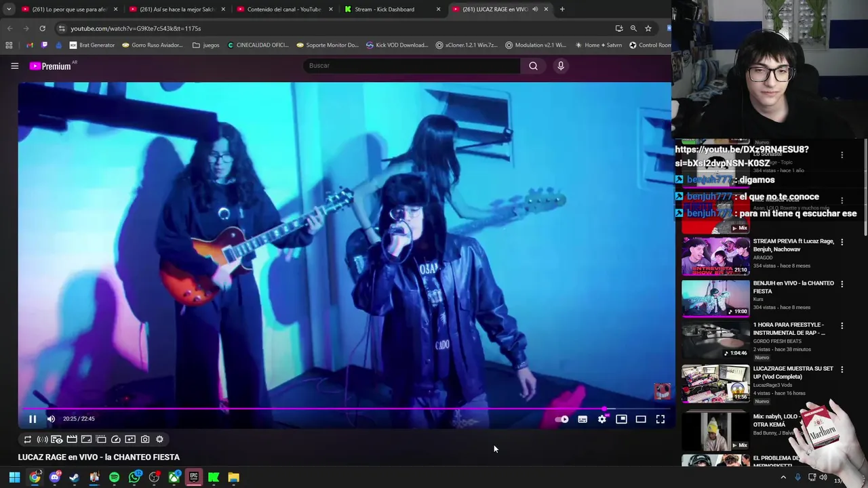Toggle the cinema clapperboard mode icon
This screenshot has width=868, height=488.
click(x=71, y=439)
